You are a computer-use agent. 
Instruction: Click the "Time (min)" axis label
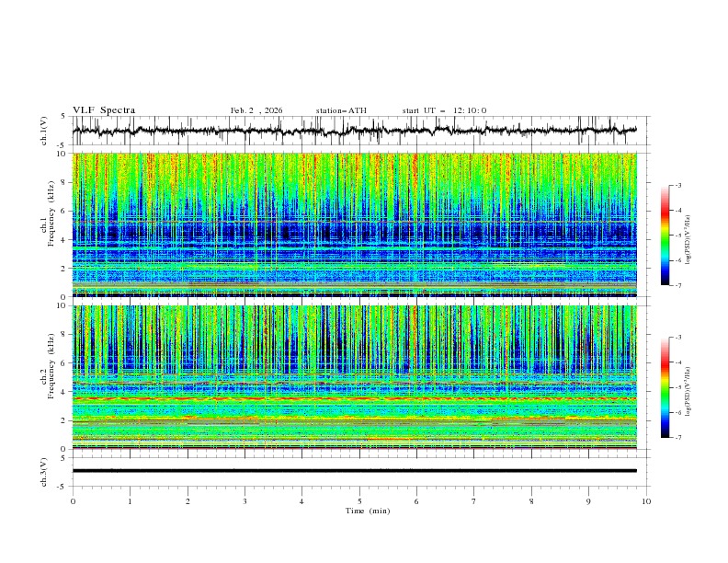[368, 511]
